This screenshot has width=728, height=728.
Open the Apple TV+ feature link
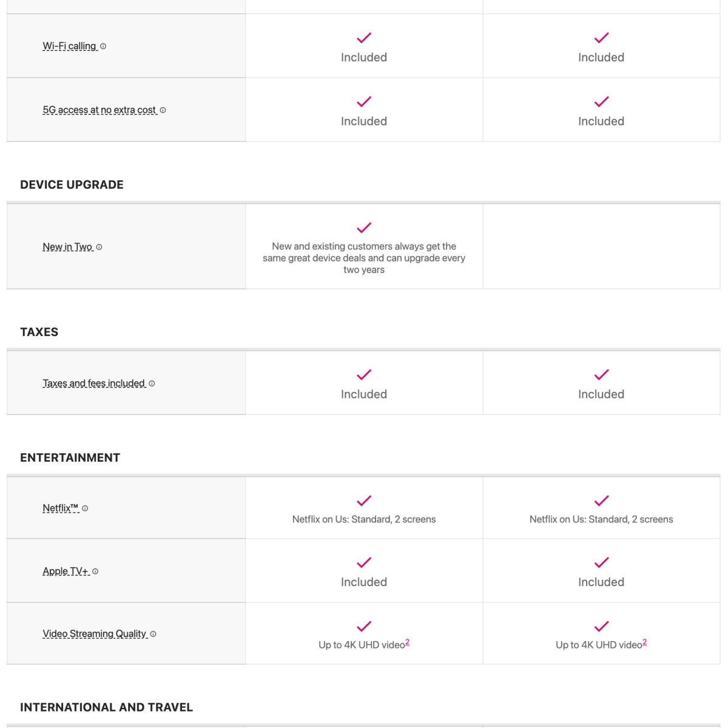coord(66,571)
